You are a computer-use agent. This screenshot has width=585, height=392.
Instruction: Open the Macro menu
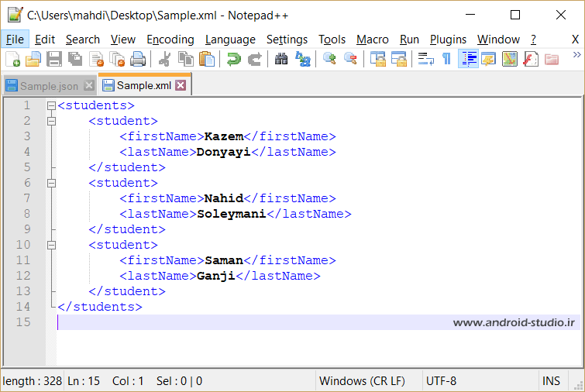373,40
